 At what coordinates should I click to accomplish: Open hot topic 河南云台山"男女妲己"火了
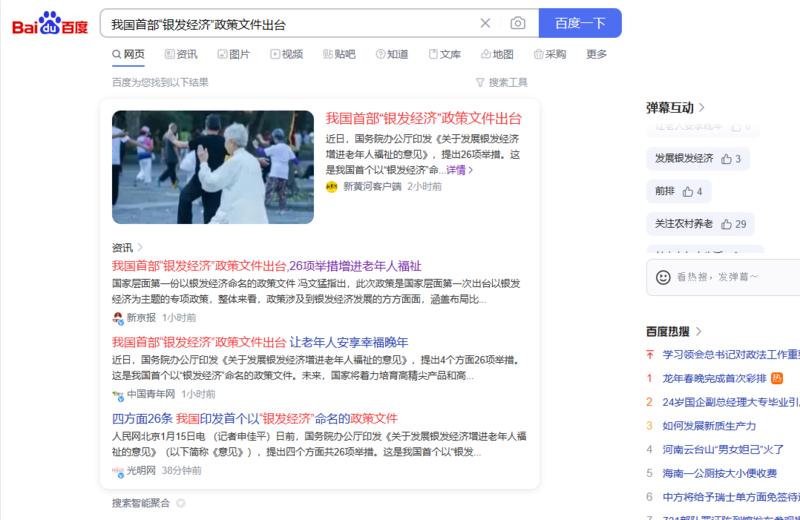click(722, 450)
